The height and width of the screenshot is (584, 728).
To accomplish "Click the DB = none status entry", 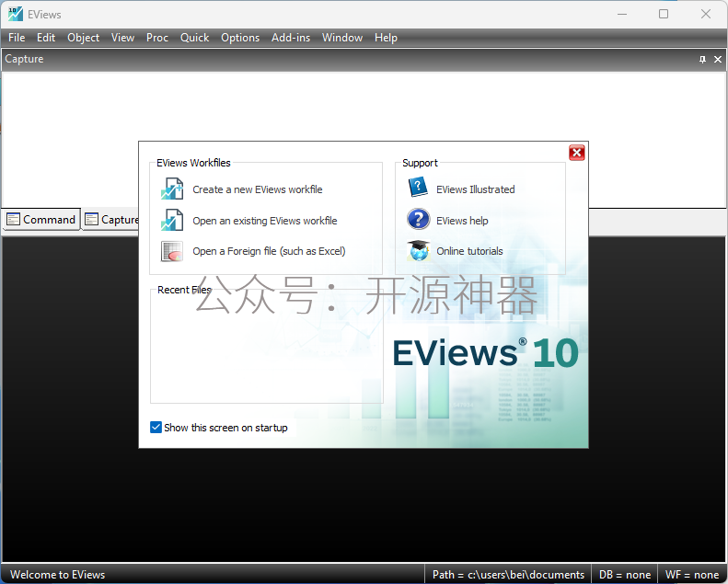I will pyautogui.click(x=625, y=575).
